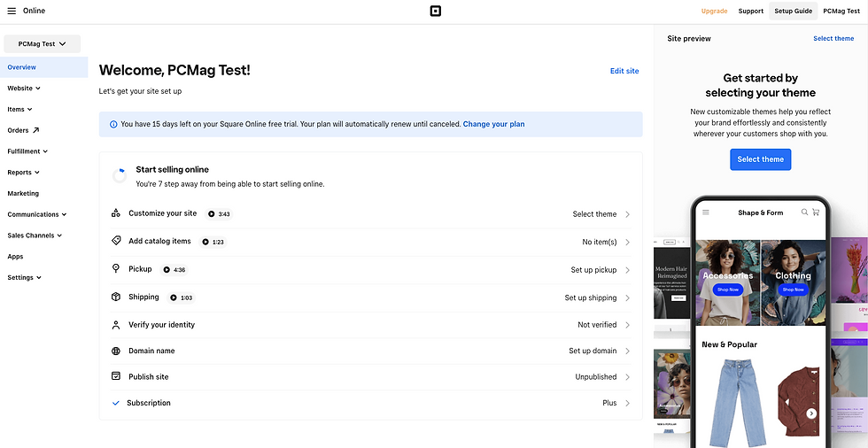Open the Select theme row chevron

click(x=628, y=214)
